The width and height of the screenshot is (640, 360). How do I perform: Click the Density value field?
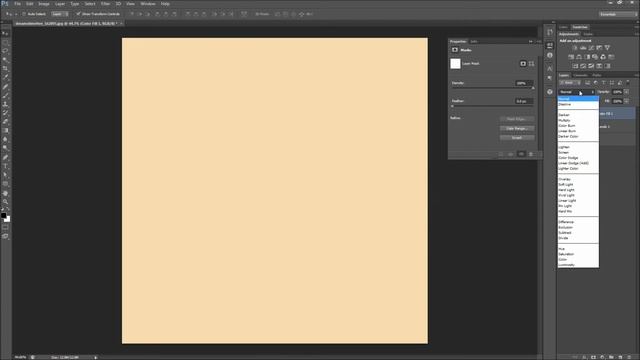point(524,83)
